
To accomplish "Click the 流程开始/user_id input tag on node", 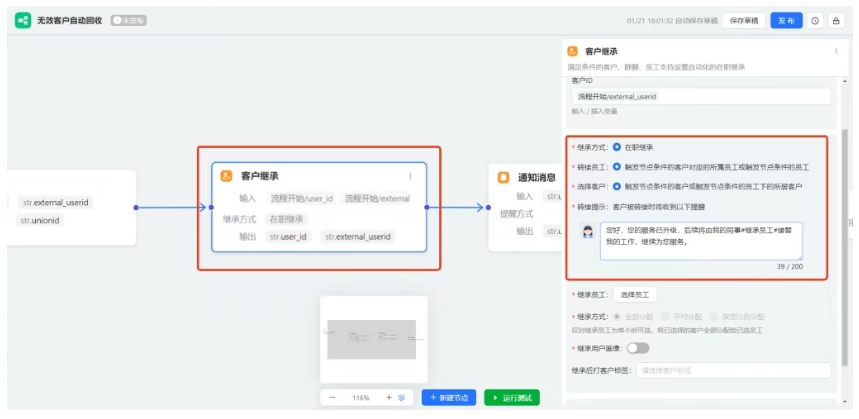I will 302,198.
